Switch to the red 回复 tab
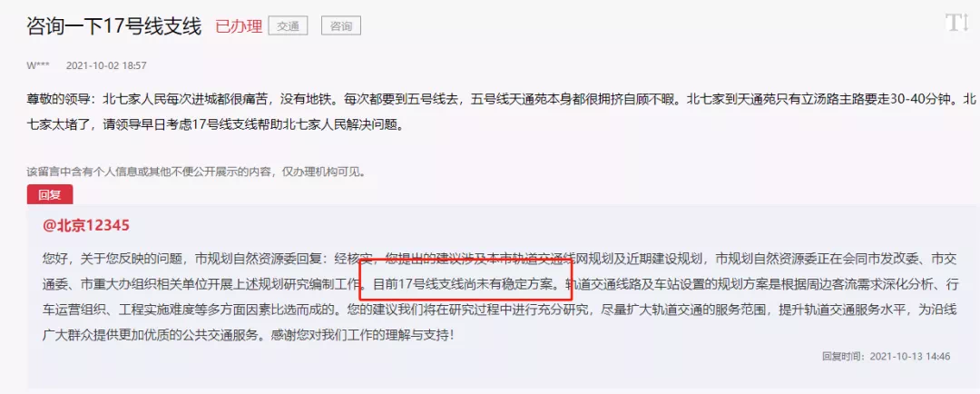The image size is (980, 394). point(50,194)
